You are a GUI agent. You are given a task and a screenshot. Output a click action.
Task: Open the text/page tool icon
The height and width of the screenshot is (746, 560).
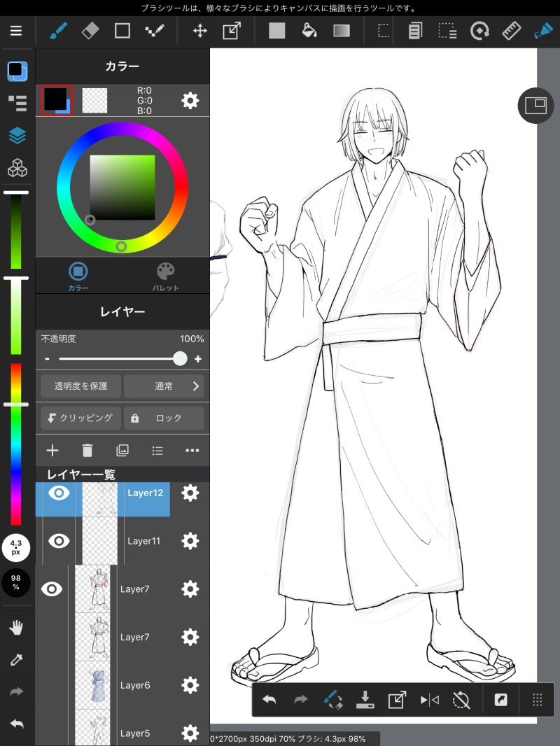[415, 31]
